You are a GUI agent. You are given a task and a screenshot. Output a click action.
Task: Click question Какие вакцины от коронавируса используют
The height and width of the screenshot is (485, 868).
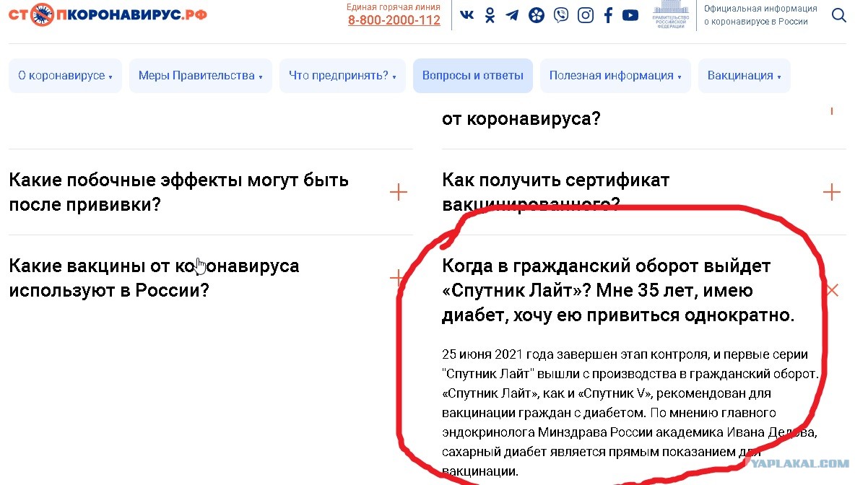(154, 278)
